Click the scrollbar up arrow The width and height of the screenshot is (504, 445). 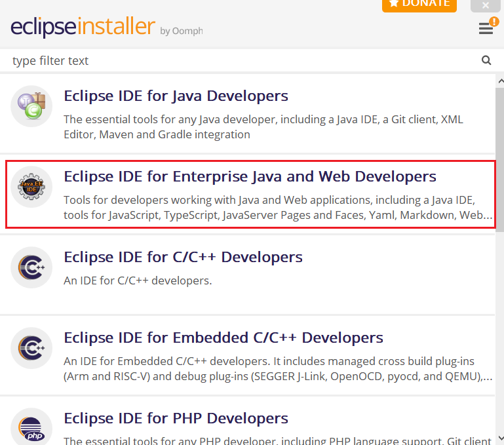tap(501, 81)
